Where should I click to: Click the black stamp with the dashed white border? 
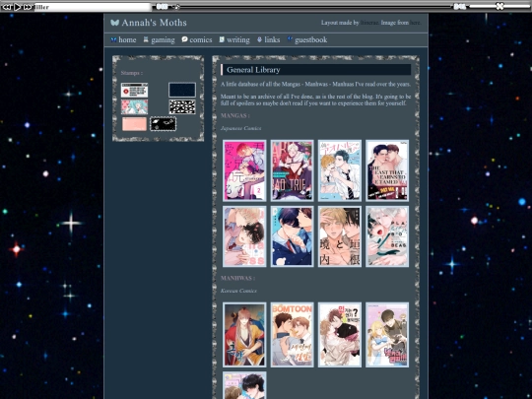164,124
